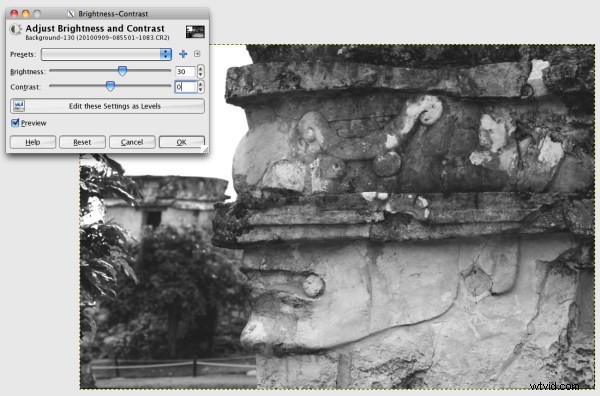Click the image thumbnail in the dialog header
600x396 pixels.
[x=195, y=32]
